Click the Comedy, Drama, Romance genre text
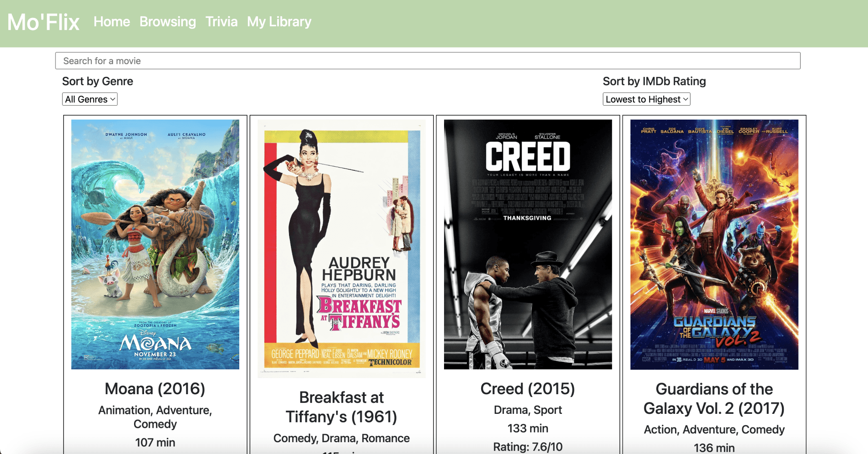Image resolution: width=868 pixels, height=454 pixels. (341, 438)
